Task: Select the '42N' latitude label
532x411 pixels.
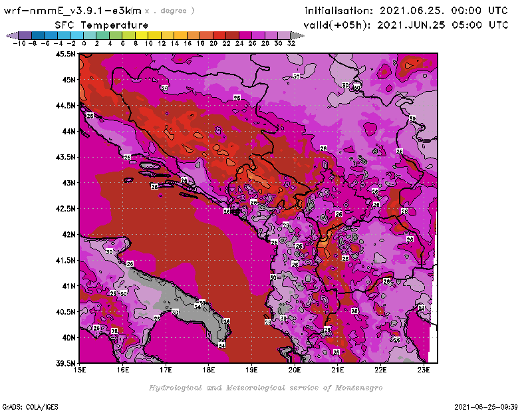Action: tap(69, 235)
